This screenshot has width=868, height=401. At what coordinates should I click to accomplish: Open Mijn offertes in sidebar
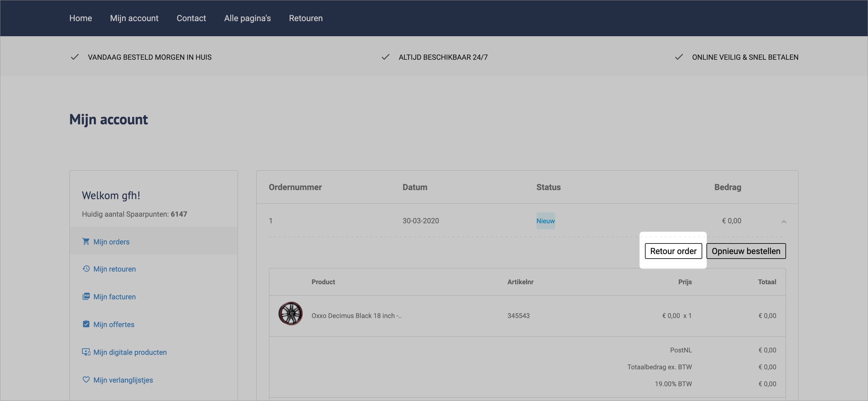click(114, 324)
